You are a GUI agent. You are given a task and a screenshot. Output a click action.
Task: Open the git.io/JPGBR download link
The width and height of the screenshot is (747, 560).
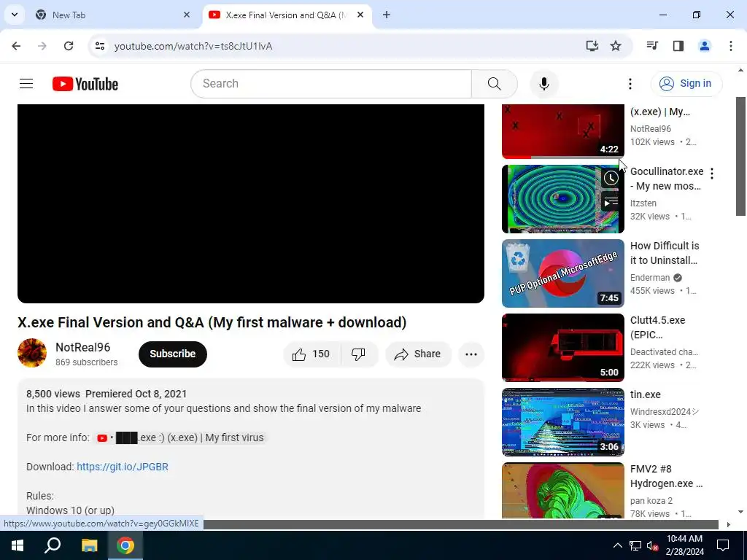point(123,467)
